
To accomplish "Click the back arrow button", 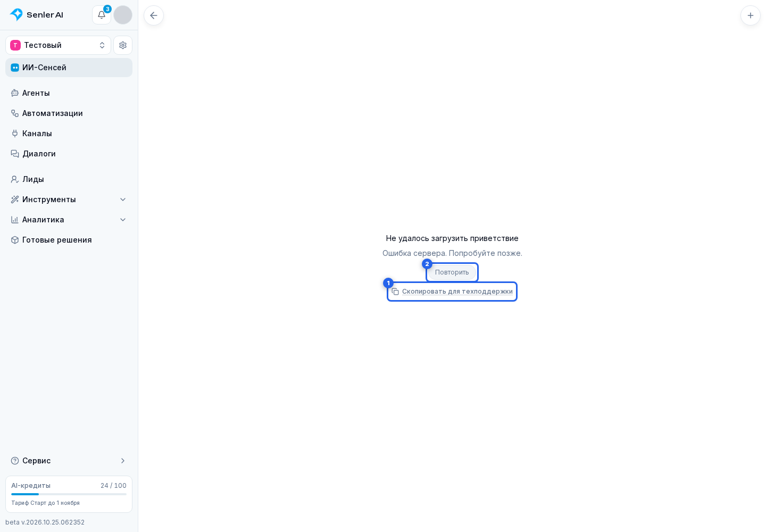I will tap(154, 15).
